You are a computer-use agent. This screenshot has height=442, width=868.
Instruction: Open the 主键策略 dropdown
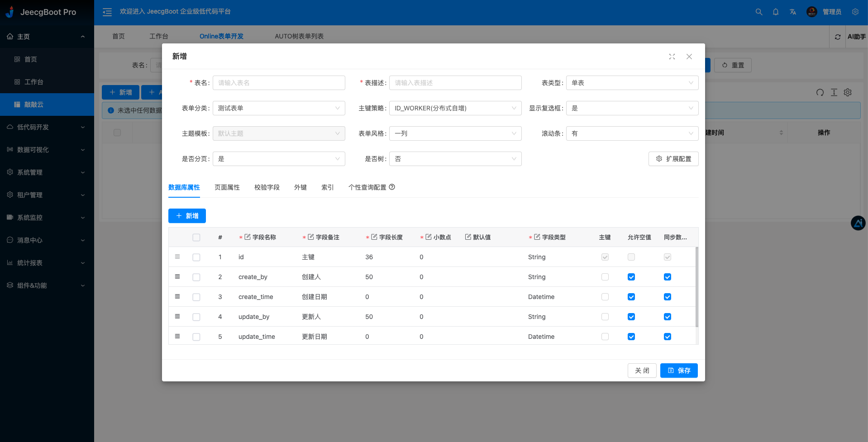pos(455,108)
